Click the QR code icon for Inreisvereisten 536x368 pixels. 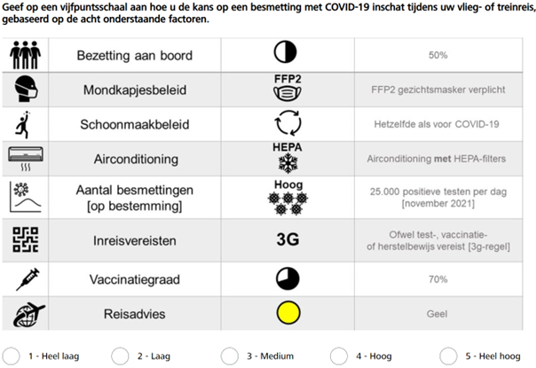click(25, 240)
